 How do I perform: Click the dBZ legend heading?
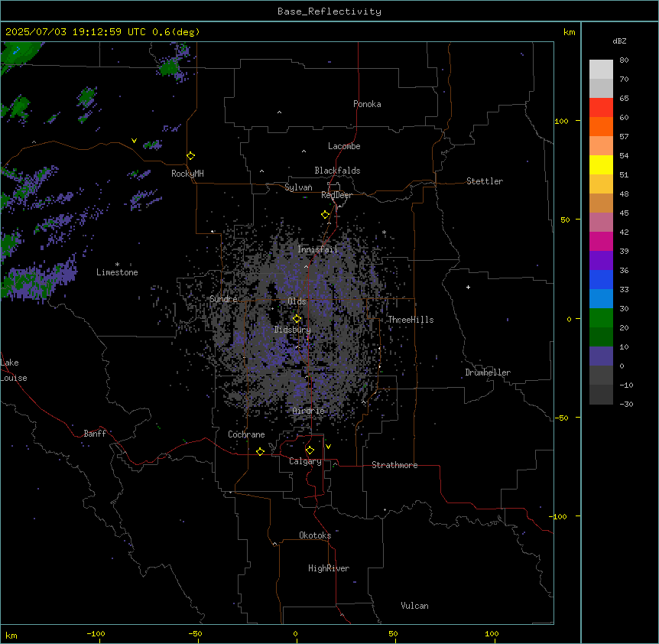(x=619, y=41)
